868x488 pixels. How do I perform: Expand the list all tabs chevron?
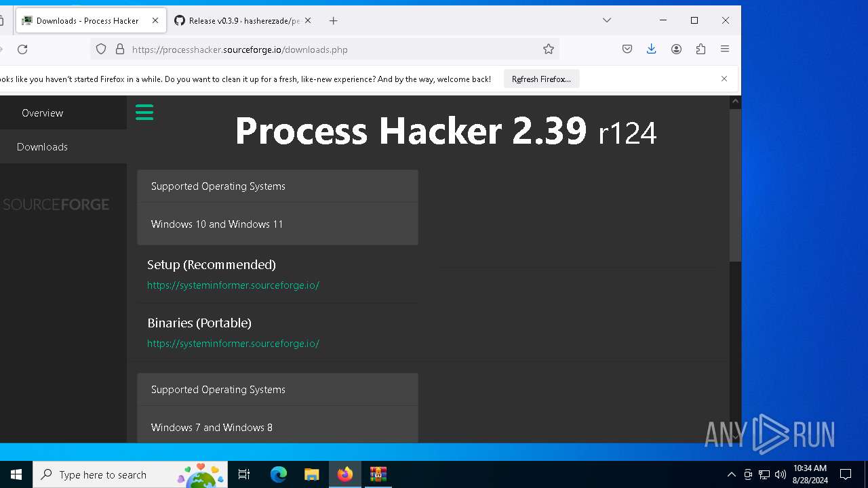point(607,20)
